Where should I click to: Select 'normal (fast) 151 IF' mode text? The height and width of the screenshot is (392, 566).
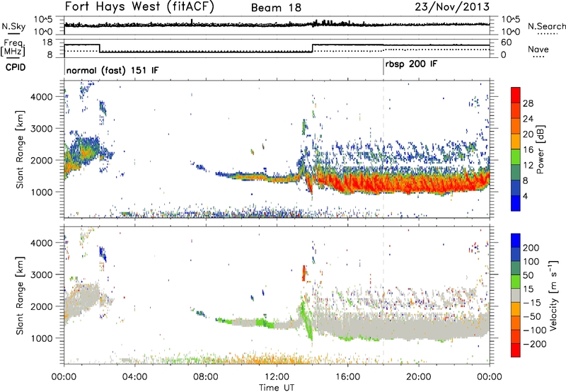click(112, 70)
